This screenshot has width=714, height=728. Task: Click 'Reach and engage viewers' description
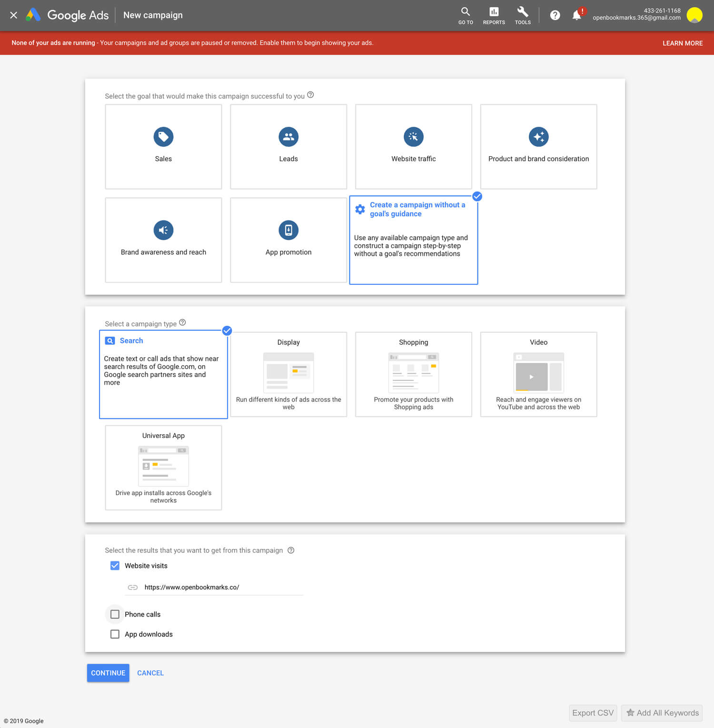539,403
